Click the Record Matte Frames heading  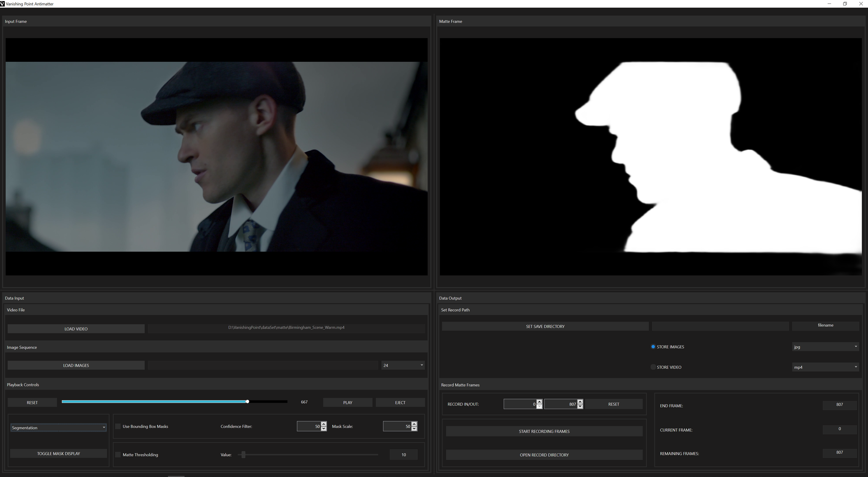460,385
